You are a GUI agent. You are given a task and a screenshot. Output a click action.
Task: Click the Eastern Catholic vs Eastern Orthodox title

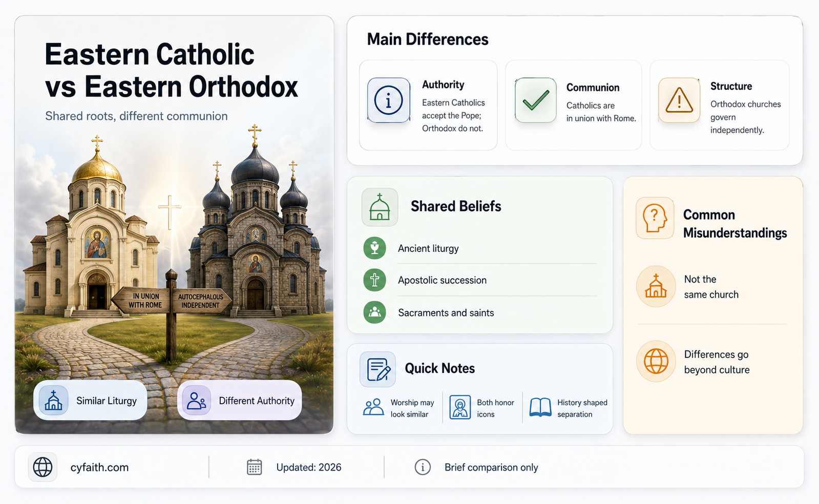172,70
